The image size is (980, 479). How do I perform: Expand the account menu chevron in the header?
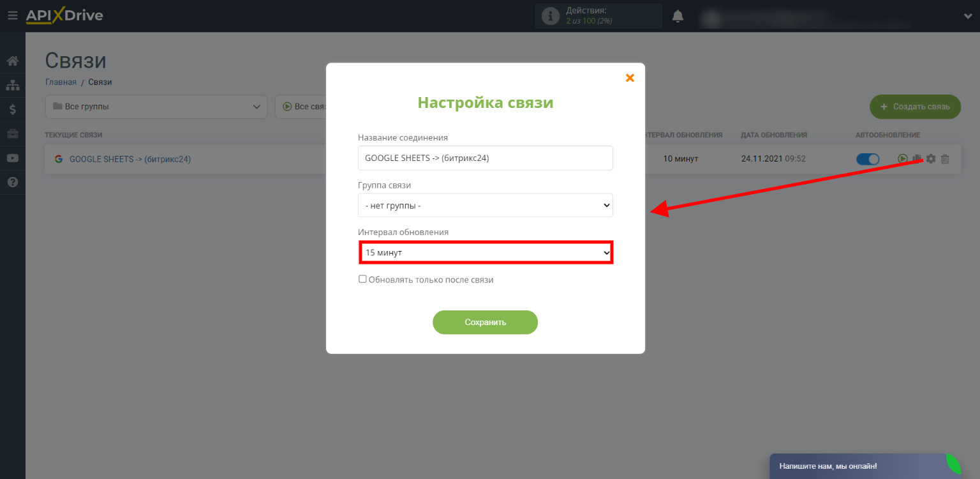coord(968,17)
